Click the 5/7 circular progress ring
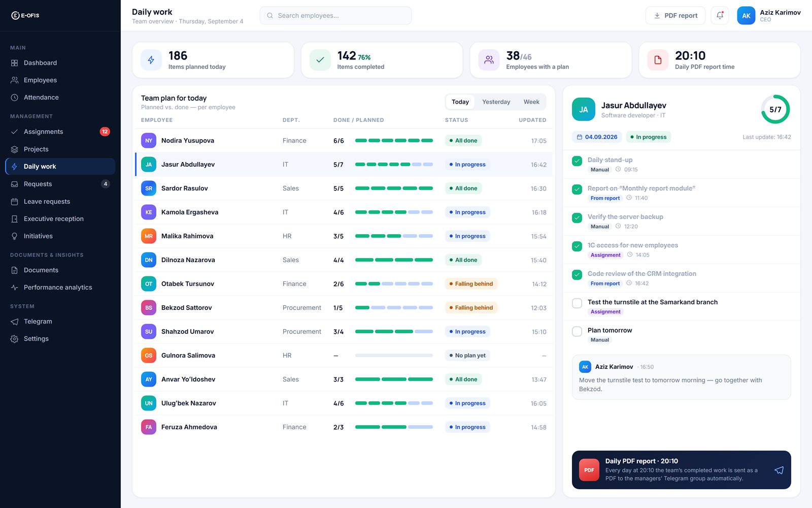 click(x=775, y=109)
